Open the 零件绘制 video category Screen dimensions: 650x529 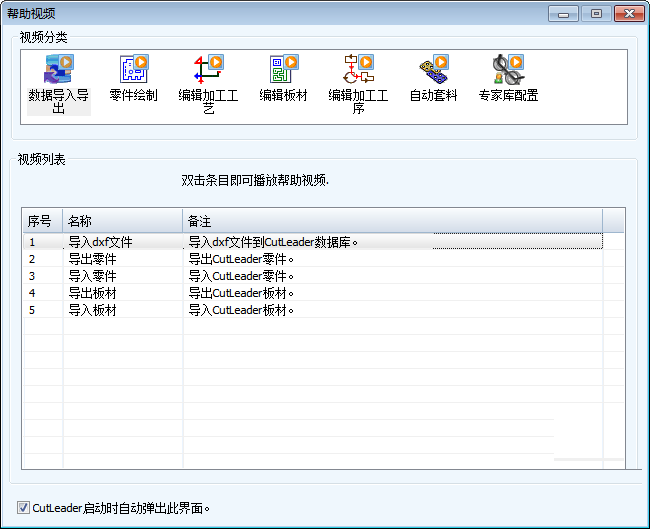133,71
